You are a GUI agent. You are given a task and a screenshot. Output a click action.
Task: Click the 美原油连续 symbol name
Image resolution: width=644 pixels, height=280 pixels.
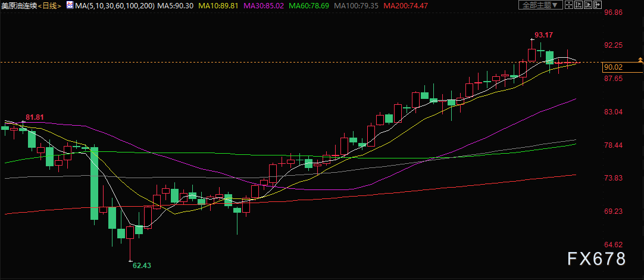click(x=18, y=6)
